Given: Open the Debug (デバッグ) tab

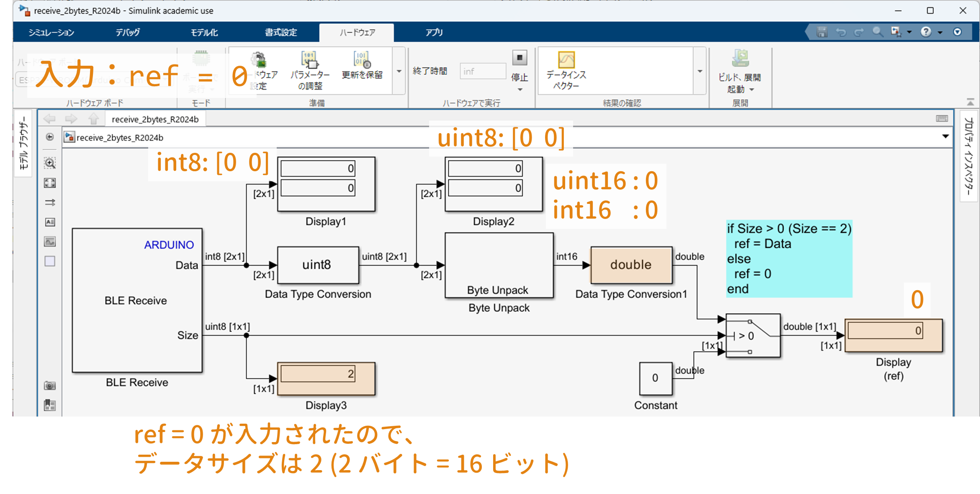Looking at the screenshot, I should (x=128, y=32).
